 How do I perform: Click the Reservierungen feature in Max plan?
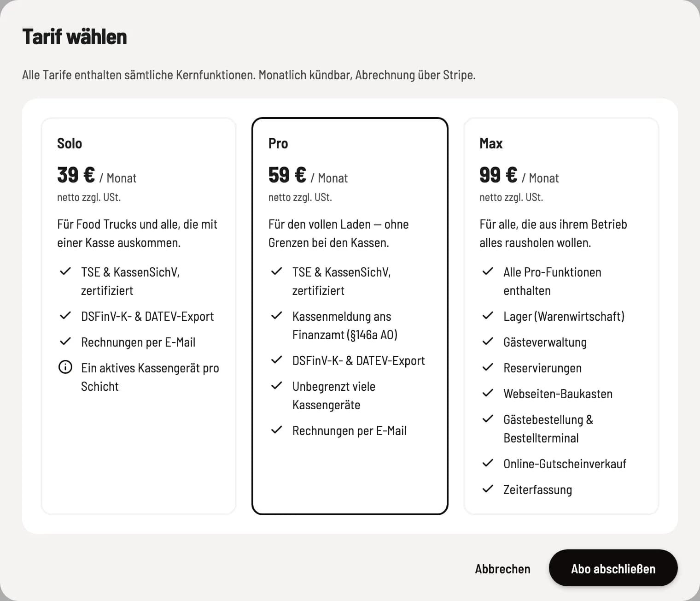542,368
